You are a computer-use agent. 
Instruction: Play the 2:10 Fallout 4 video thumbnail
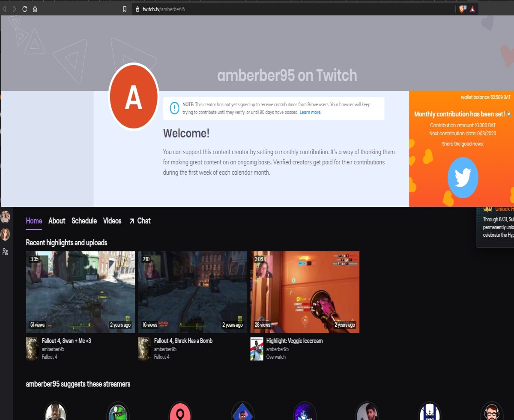point(193,292)
